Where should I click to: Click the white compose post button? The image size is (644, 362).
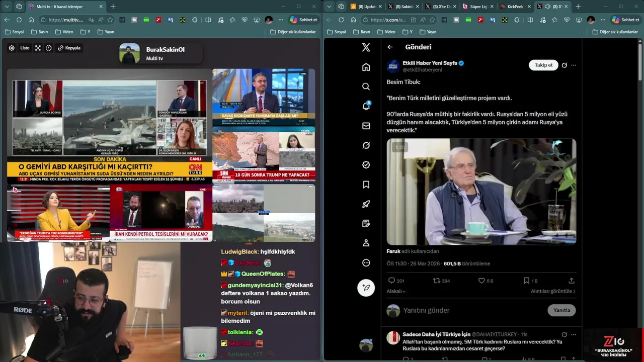(366, 288)
